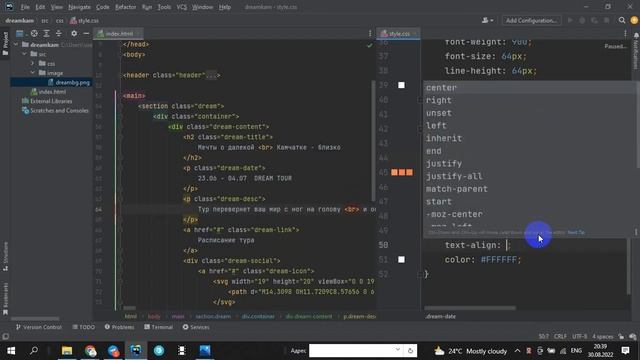640x360 pixels.
Task: Click Add Configuration button
Action: 531,20
